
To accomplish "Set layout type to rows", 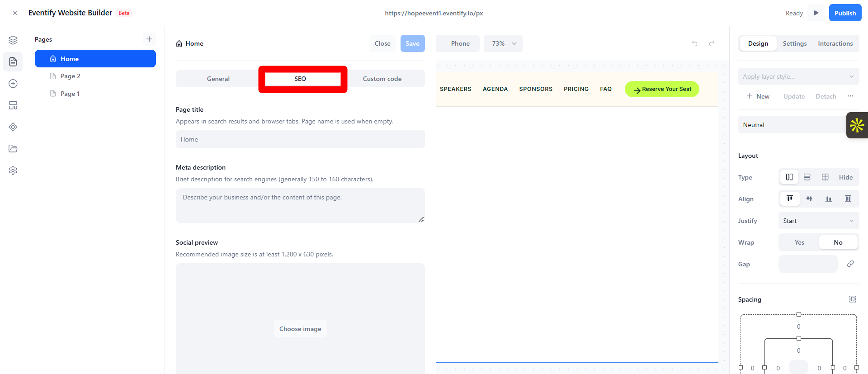I will (x=807, y=177).
